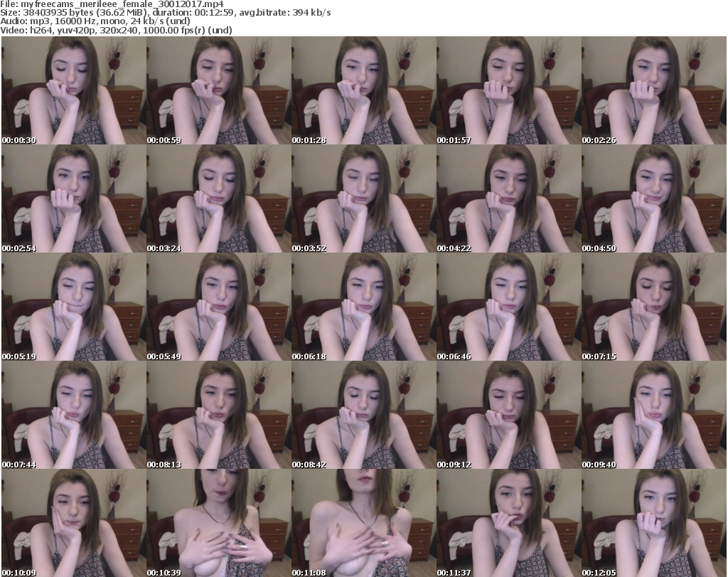Click the 'File:' name line in header
This screenshot has height=577, width=728.
click(x=112, y=4)
